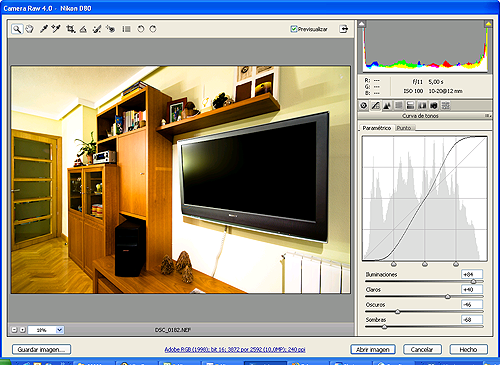Switch to the Paramétrico tab
This screenshot has width=500, height=365.
377,128
